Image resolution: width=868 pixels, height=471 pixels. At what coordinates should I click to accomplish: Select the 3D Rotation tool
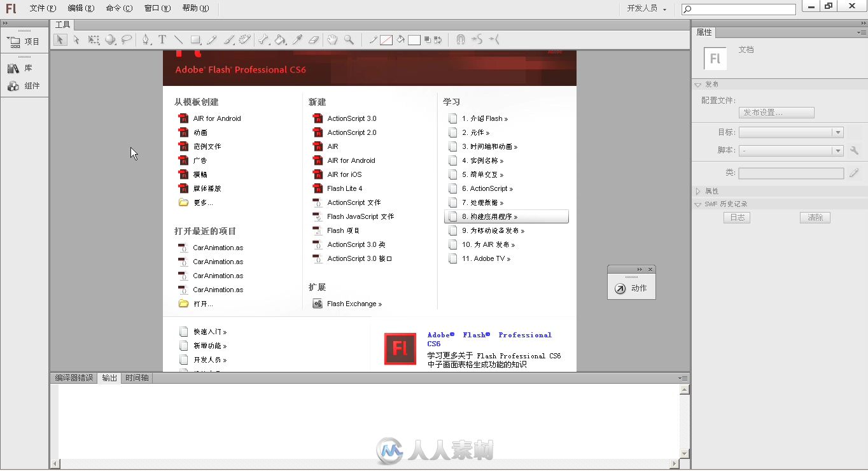[110, 39]
